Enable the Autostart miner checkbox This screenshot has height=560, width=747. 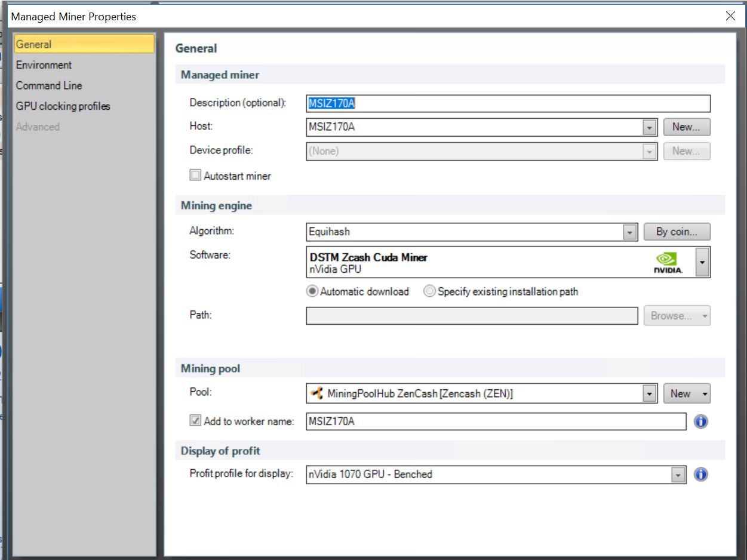pyautogui.click(x=195, y=176)
